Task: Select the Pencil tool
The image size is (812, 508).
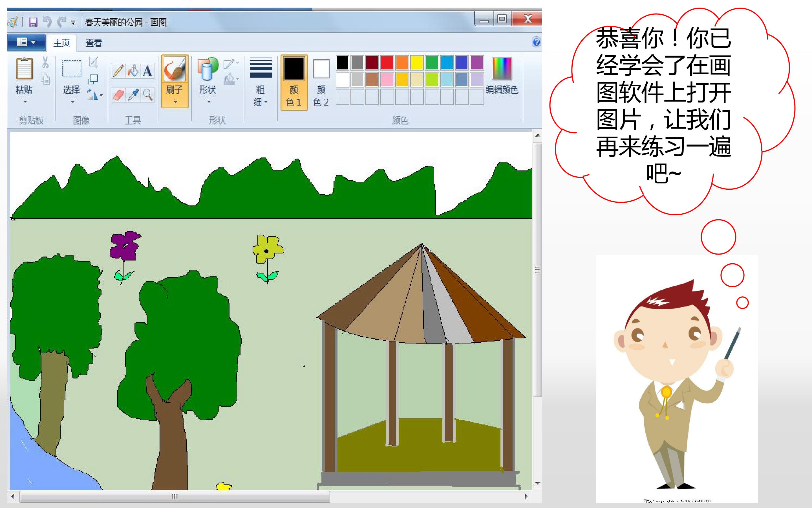Action: 118,71
